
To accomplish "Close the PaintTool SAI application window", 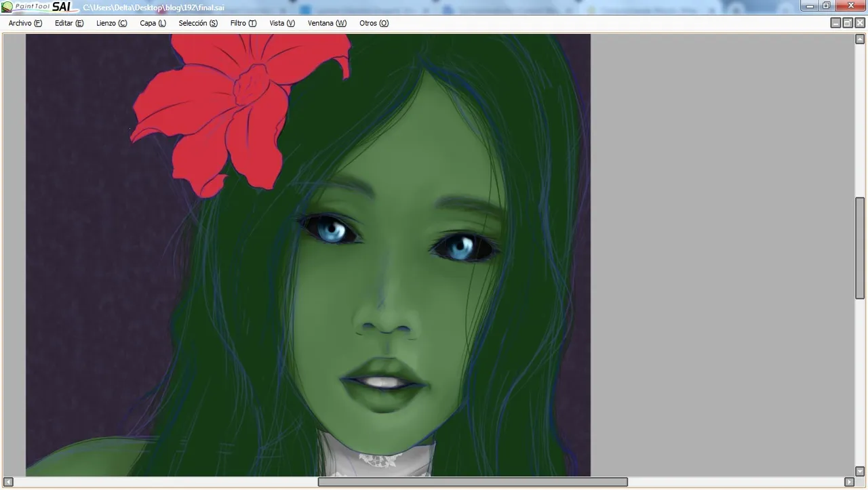I will (x=851, y=6).
